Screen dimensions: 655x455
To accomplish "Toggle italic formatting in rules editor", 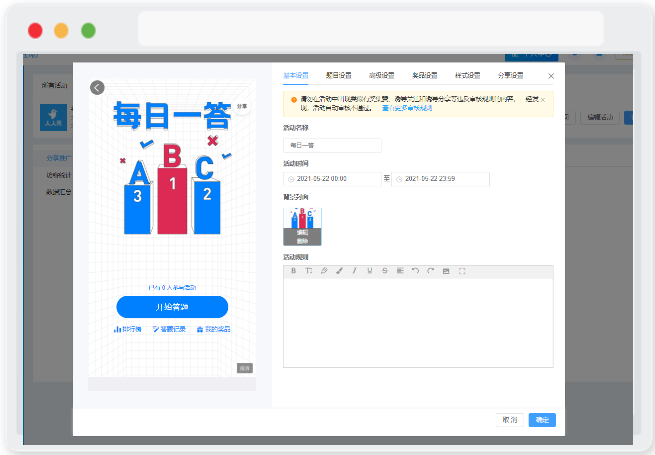I will click(354, 271).
